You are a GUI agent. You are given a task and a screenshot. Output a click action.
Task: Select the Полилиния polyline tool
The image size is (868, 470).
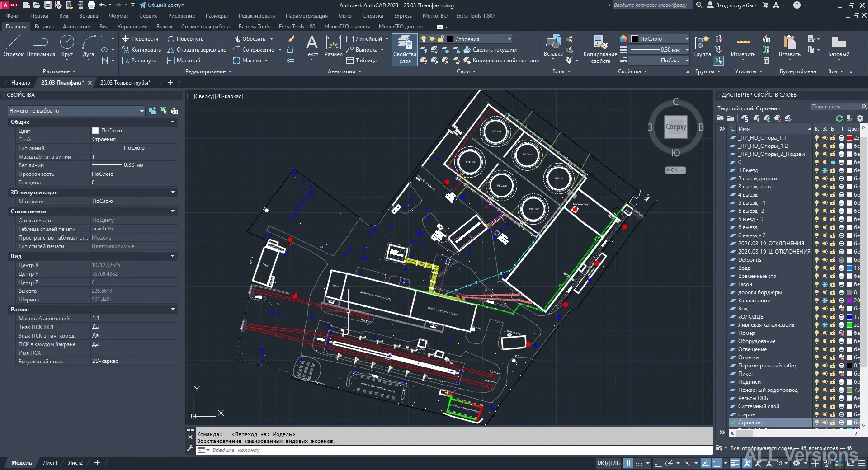click(41, 46)
